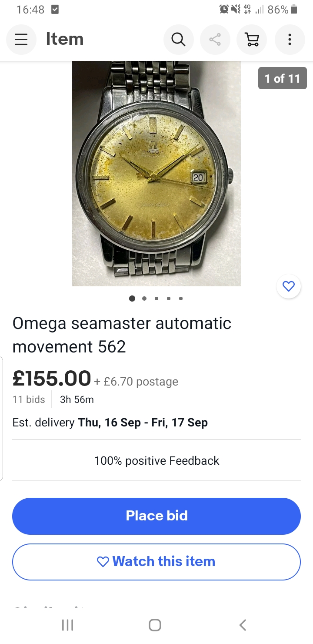Share this listing via share icon
Screen dimensions: 313x644
pyautogui.click(x=215, y=40)
